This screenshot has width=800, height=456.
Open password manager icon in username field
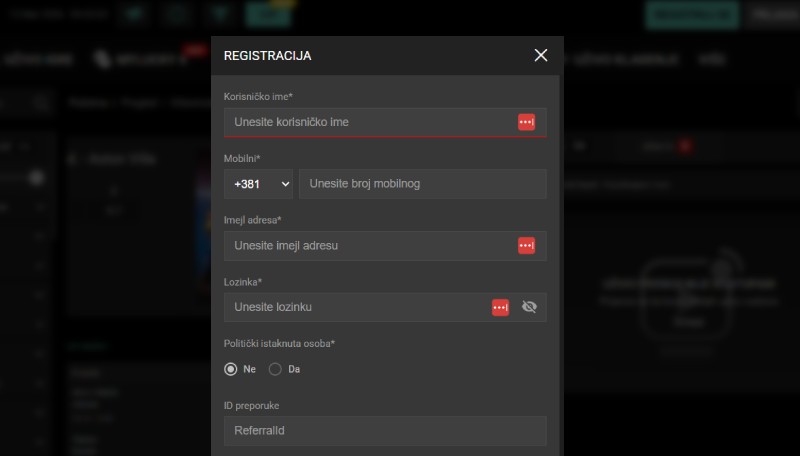pyautogui.click(x=527, y=122)
